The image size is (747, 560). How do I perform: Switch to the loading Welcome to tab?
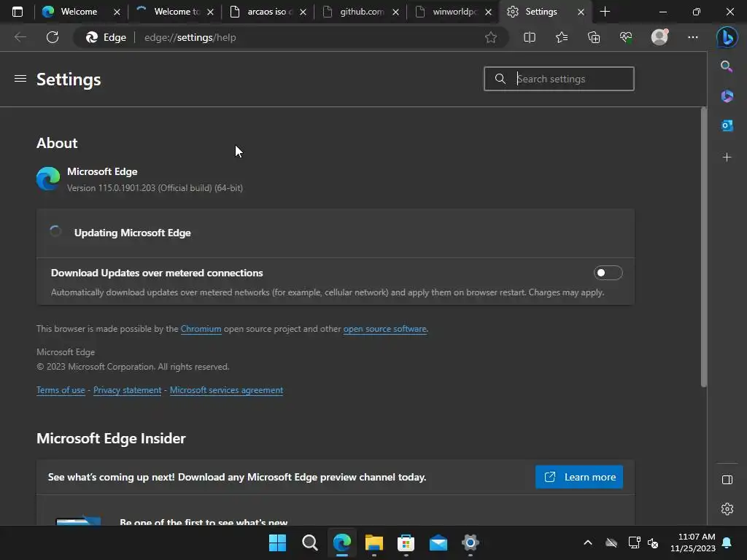[x=177, y=12]
